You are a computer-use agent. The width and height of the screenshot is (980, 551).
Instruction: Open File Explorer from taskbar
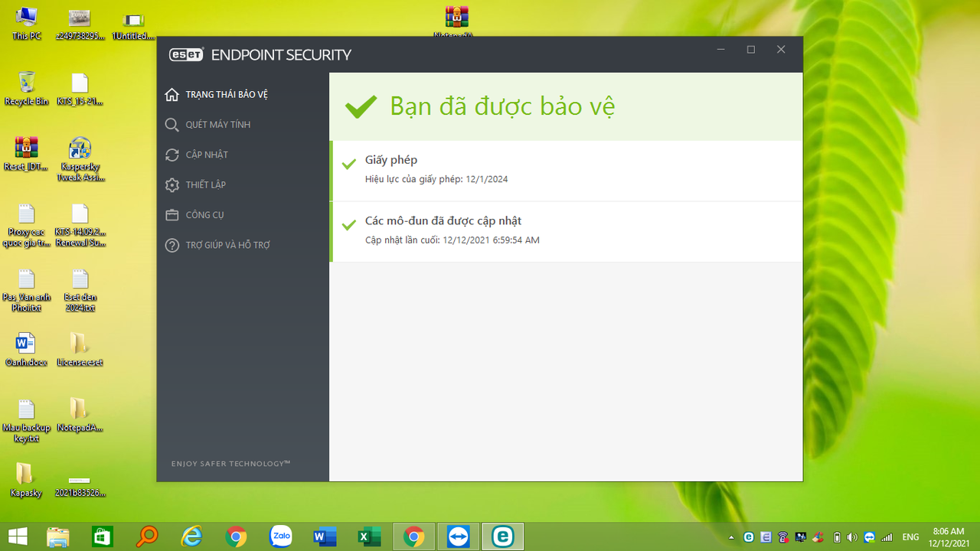click(58, 536)
